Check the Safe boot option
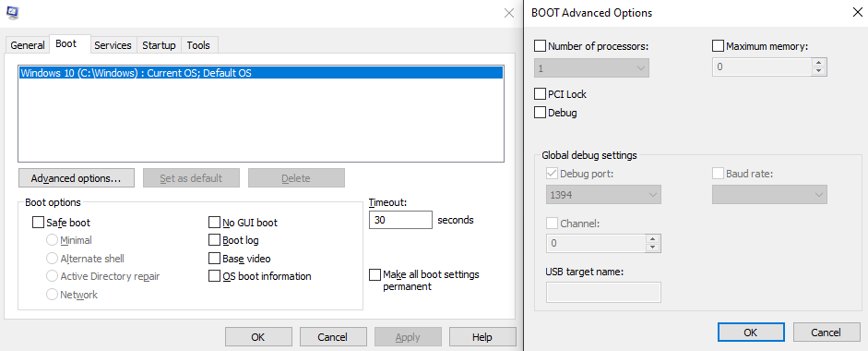The image size is (868, 351). (38, 223)
